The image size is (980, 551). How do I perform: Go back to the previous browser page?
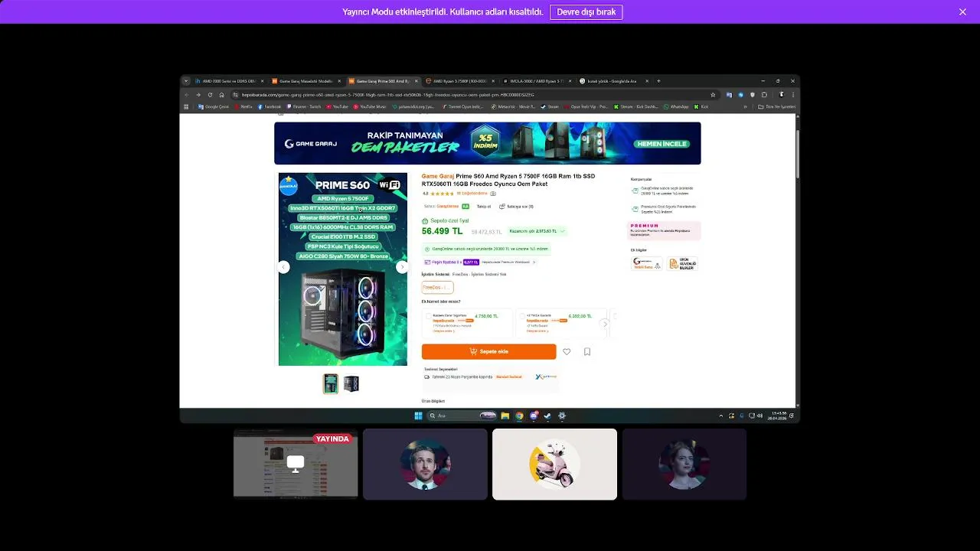tap(186, 95)
